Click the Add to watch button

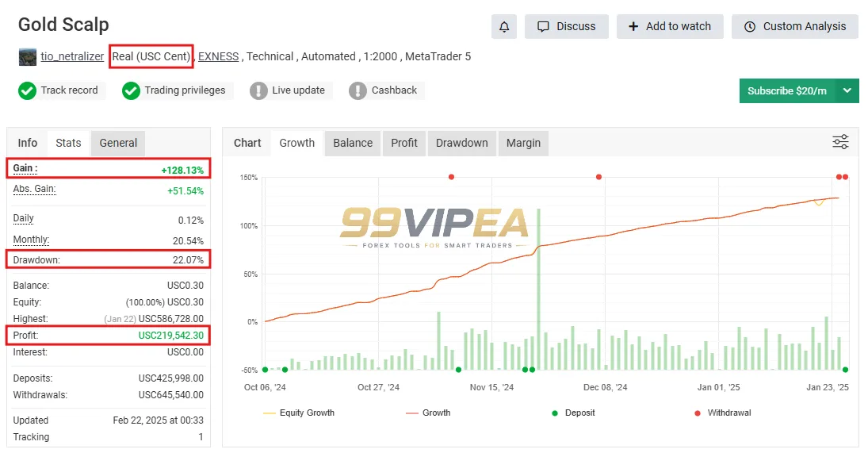[x=670, y=27]
